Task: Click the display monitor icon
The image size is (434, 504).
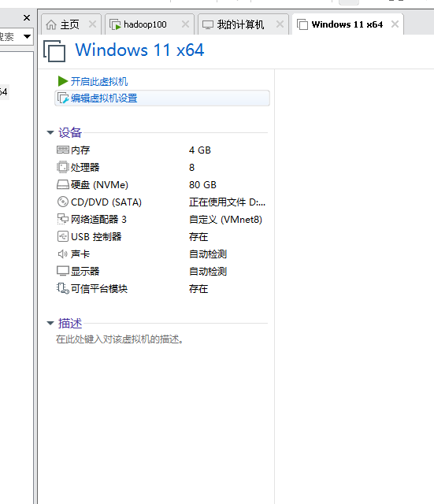Action: pyautogui.click(x=63, y=271)
